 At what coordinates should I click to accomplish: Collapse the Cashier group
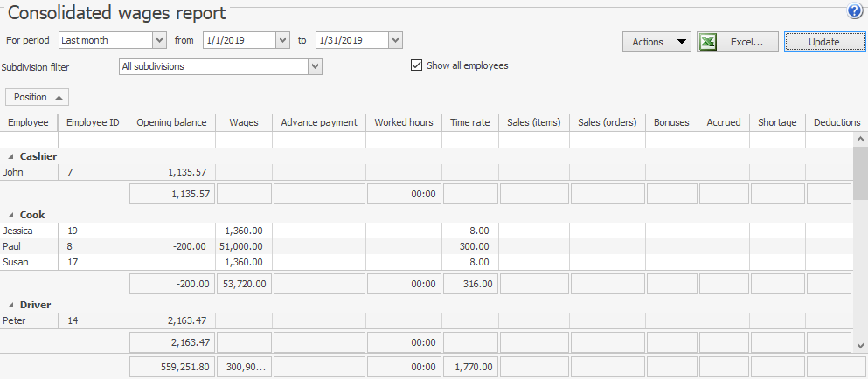coord(11,156)
